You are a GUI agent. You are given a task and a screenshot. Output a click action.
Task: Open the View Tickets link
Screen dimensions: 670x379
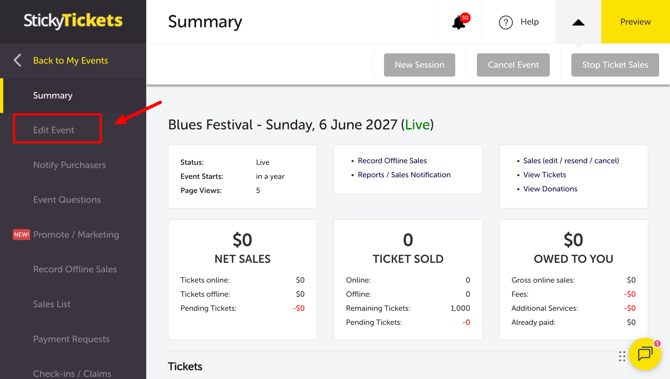(545, 175)
